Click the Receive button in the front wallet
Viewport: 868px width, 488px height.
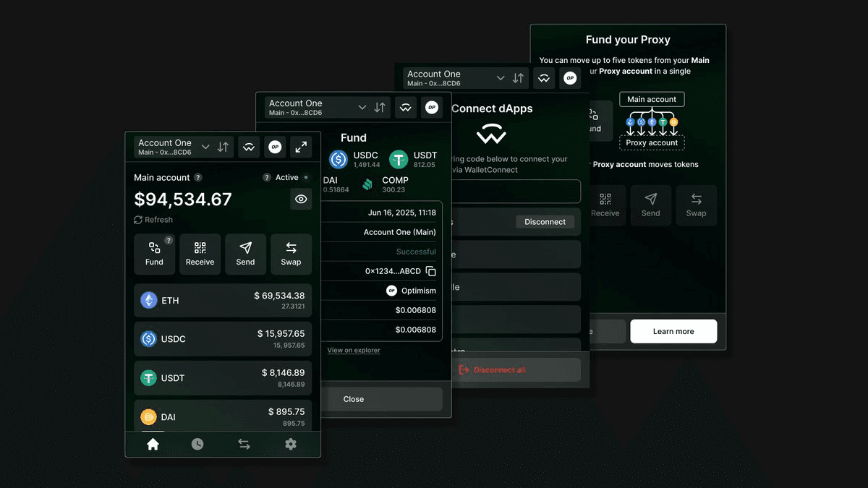200,254
